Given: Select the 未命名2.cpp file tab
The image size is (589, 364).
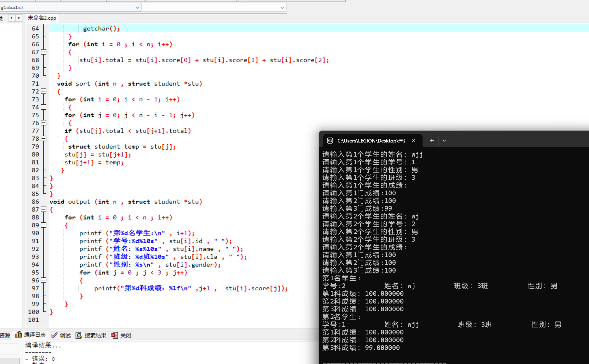Looking at the screenshot, I should pos(42,18).
